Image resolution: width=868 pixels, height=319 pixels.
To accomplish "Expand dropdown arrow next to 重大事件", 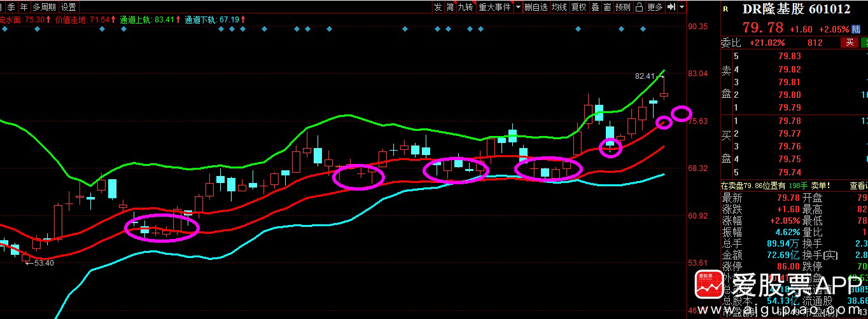I will pyautogui.click(x=518, y=8).
